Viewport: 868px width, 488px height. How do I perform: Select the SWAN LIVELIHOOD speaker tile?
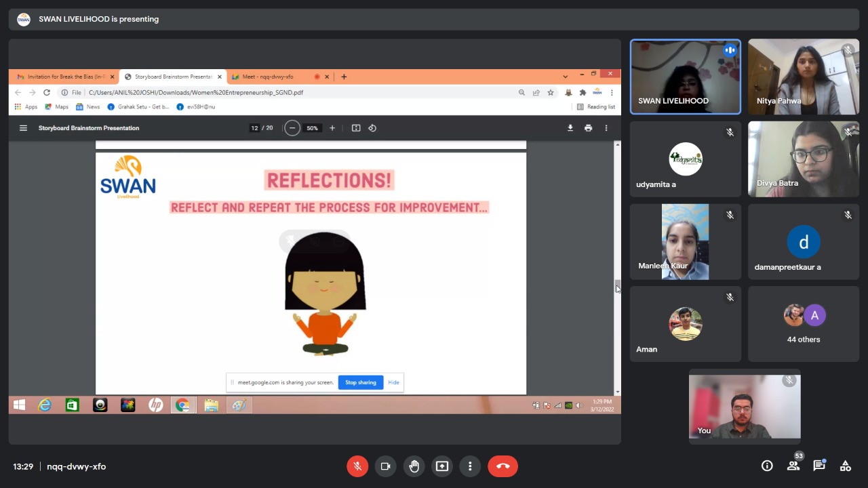pyautogui.click(x=686, y=77)
